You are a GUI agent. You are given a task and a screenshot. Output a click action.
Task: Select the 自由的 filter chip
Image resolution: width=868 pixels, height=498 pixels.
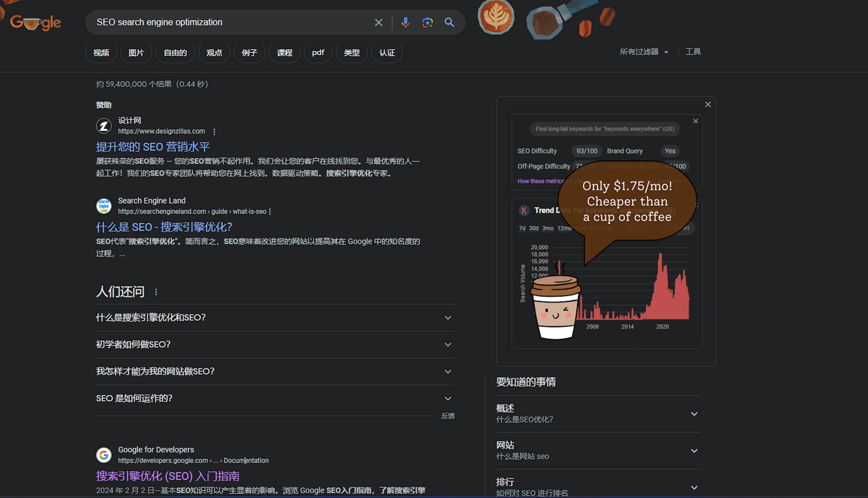(175, 53)
